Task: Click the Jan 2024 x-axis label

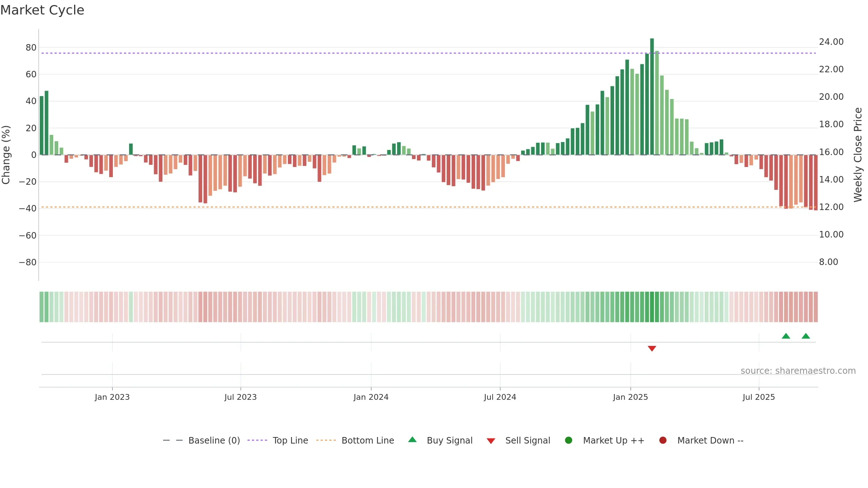Action: (371, 397)
